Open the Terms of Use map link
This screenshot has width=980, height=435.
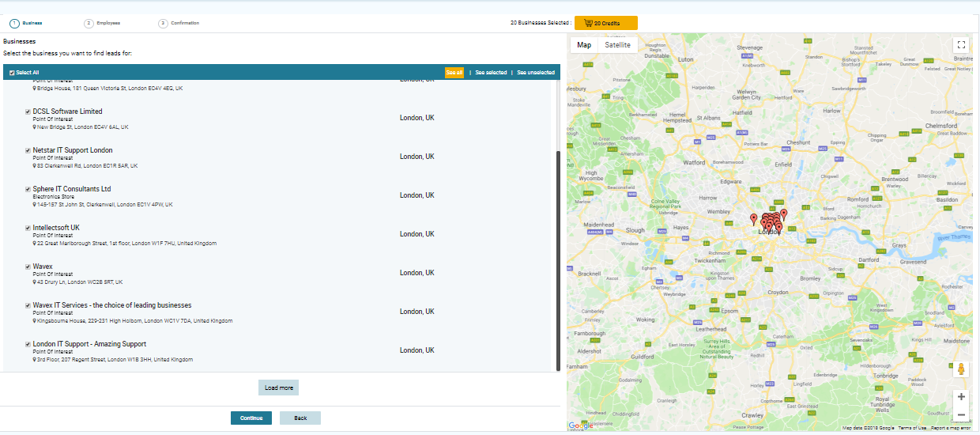click(912, 428)
